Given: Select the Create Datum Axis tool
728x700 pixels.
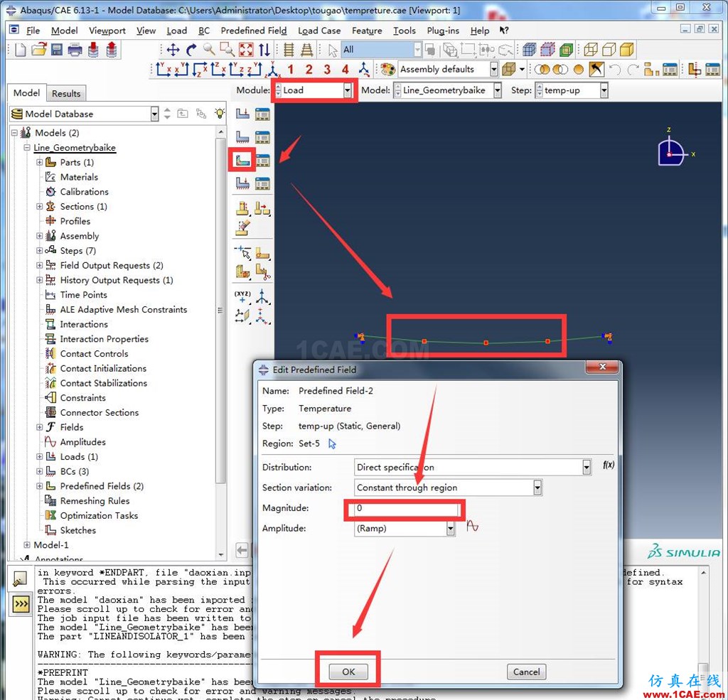Looking at the screenshot, I should click(262, 297).
